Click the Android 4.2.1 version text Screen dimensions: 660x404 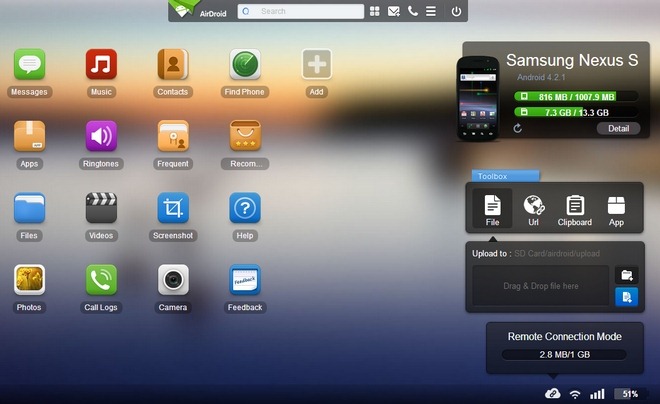[x=541, y=77]
